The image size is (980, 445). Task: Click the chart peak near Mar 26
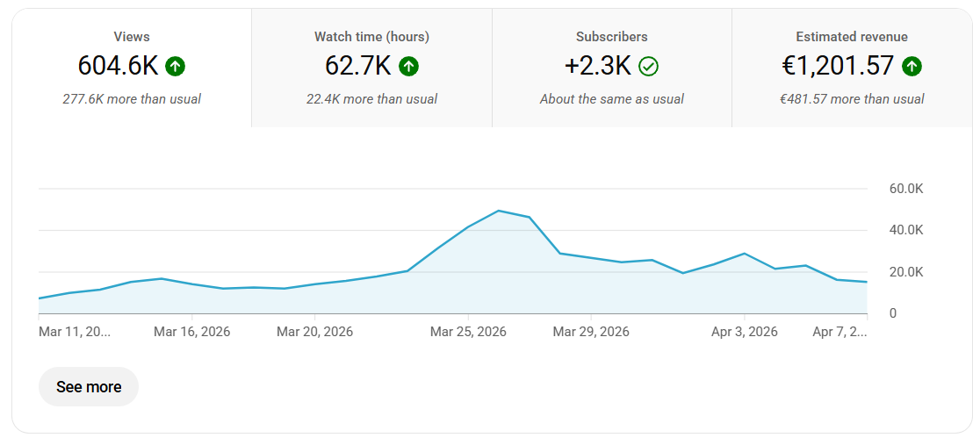[499, 211]
